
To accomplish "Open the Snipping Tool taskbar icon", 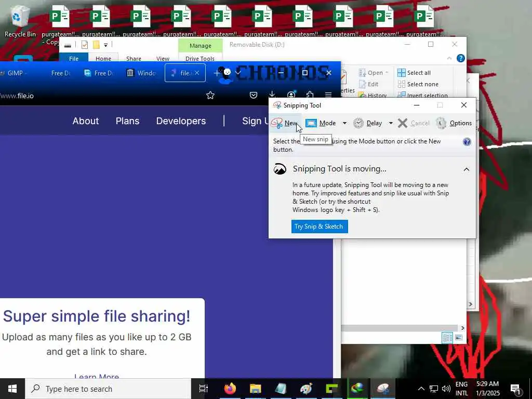I will (383, 389).
